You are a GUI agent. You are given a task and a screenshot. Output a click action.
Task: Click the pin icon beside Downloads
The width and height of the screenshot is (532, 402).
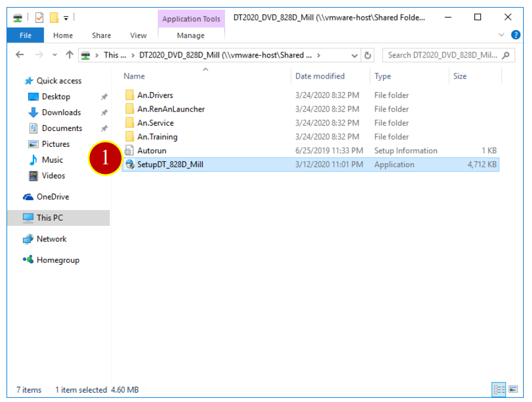click(104, 112)
